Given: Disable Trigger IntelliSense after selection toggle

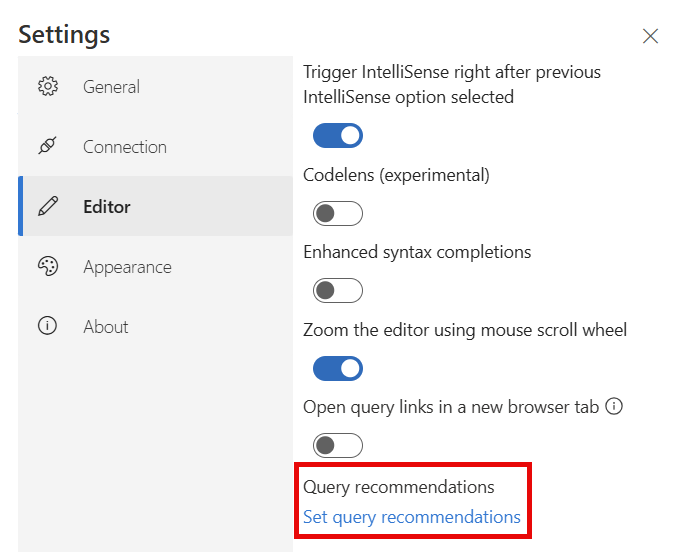Looking at the screenshot, I should point(338,136).
